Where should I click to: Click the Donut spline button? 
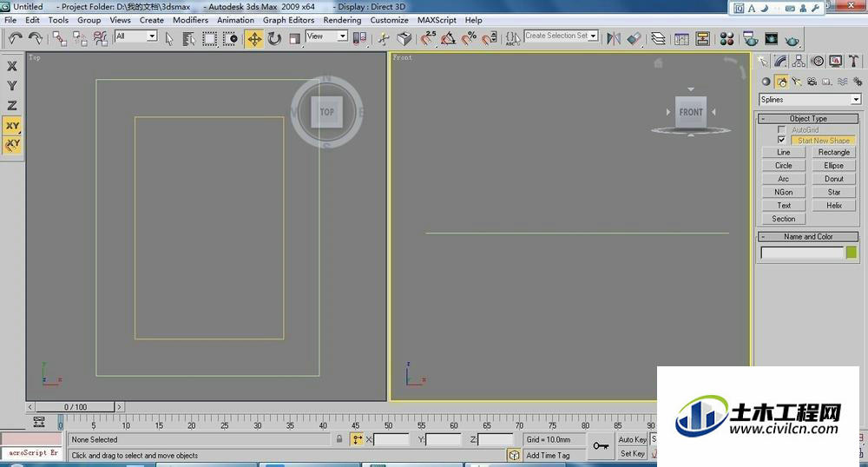pos(833,179)
